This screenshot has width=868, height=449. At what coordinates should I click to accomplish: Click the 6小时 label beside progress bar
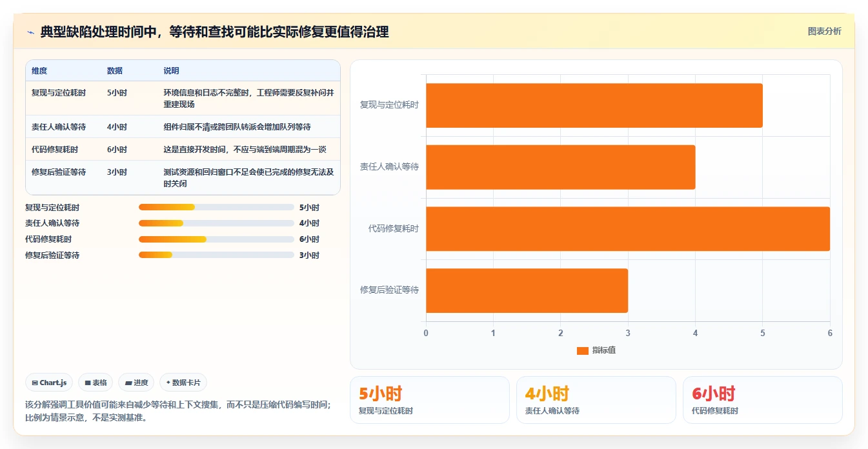309,239
